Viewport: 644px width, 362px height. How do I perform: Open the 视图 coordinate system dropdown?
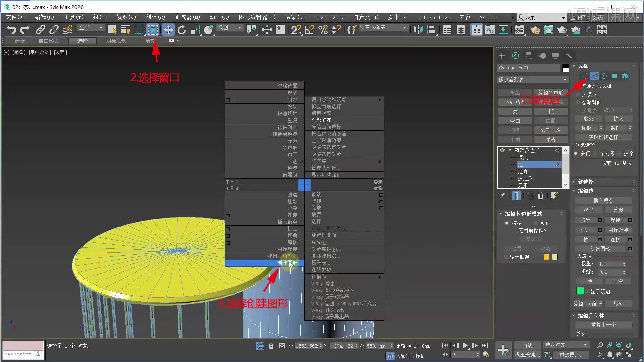229,28
